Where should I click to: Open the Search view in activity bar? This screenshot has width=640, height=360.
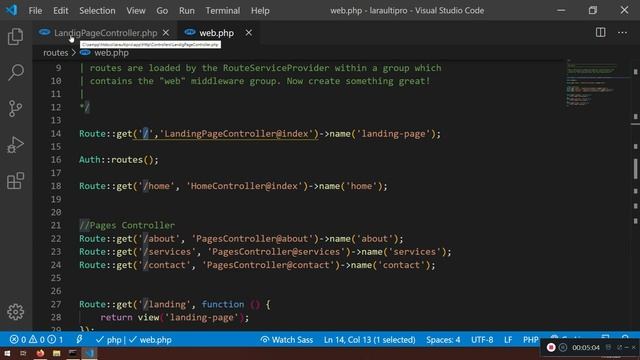(x=16, y=72)
